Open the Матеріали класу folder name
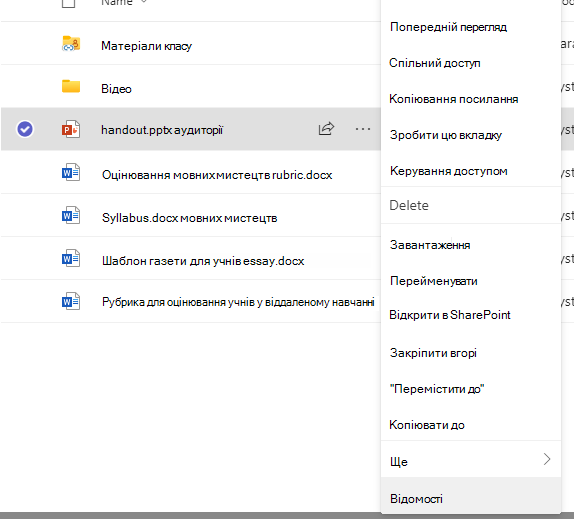Viewport: 574px width, 519px height. tap(146, 46)
